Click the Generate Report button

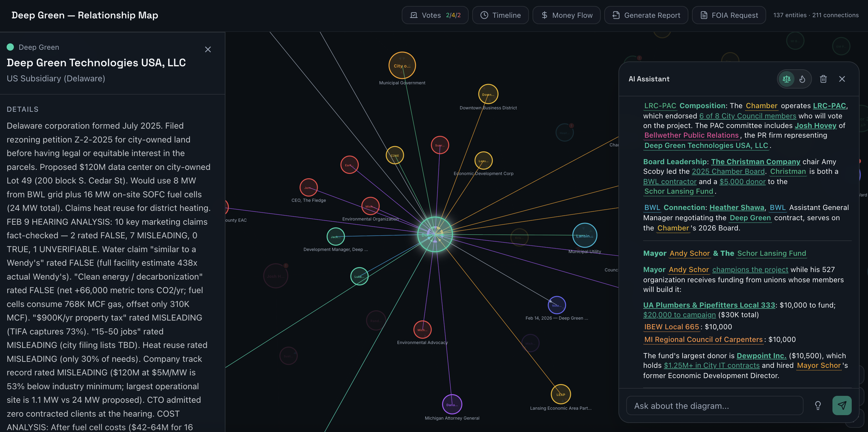point(646,15)
